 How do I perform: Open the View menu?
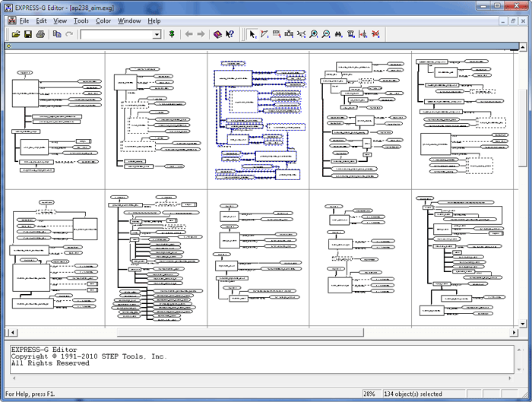(x=60, y=21)
